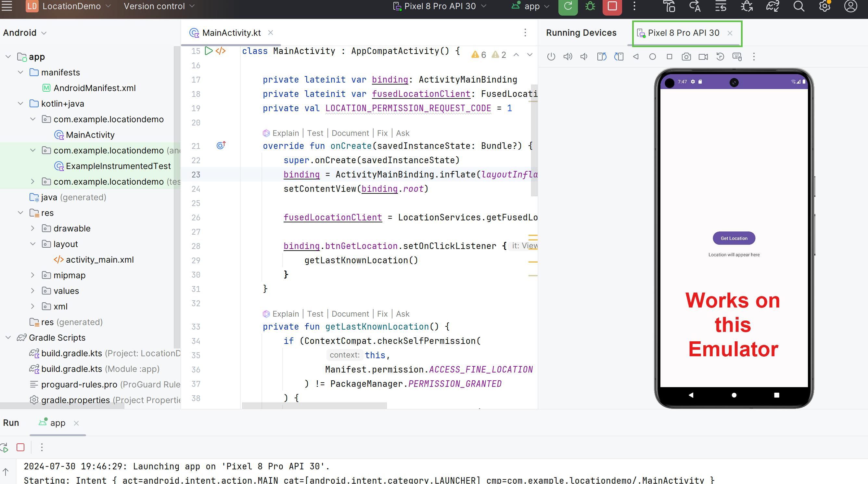Click the hammer build icon in top toolbar
The height and width of the screenshot is (484, 868).
[x=669, y=7]
